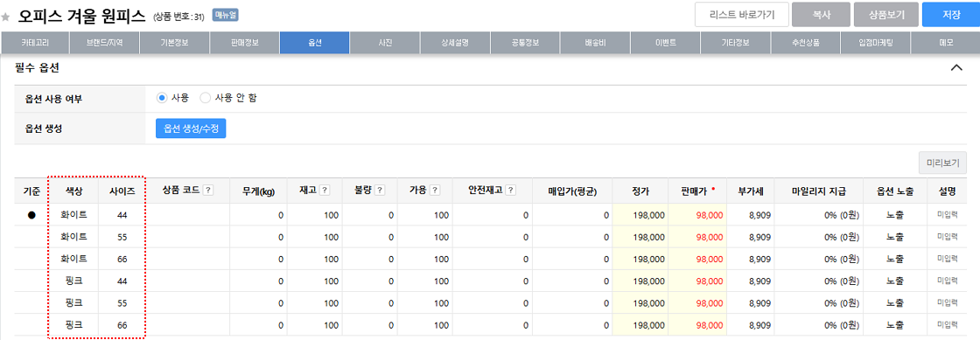This screenshot has width=980, height=340.
Task: Click the 미리보기 button
Action: 942,163
